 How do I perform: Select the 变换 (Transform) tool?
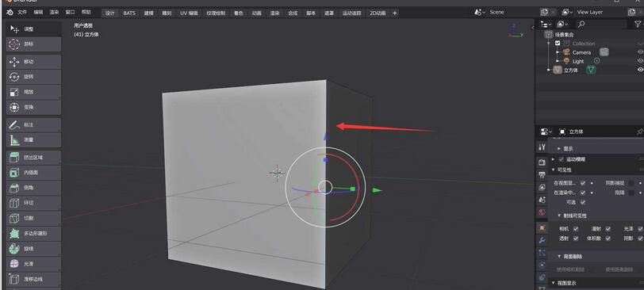(33, 107)
